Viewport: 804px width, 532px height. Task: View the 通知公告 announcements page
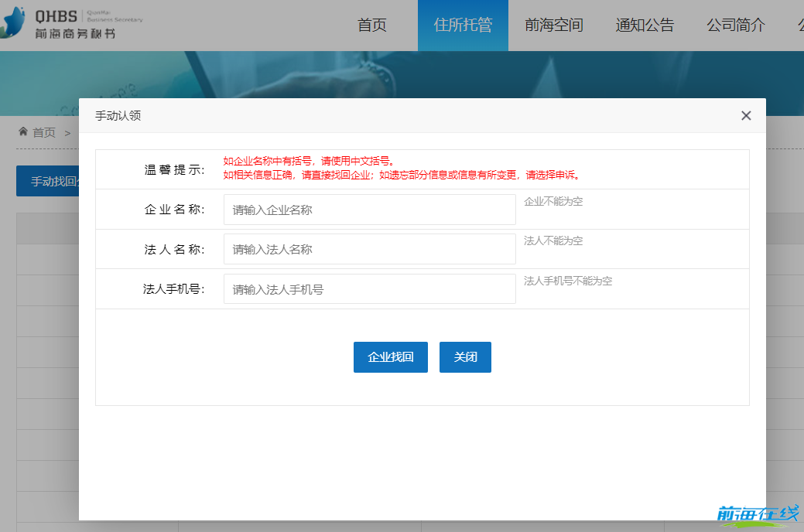point(645,25)
